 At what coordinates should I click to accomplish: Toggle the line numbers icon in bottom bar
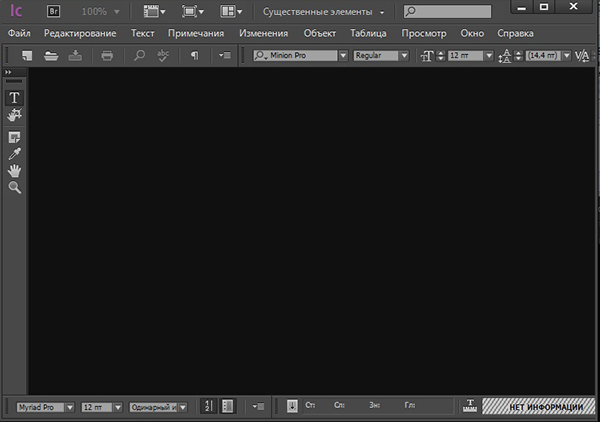tap(207, 406)
